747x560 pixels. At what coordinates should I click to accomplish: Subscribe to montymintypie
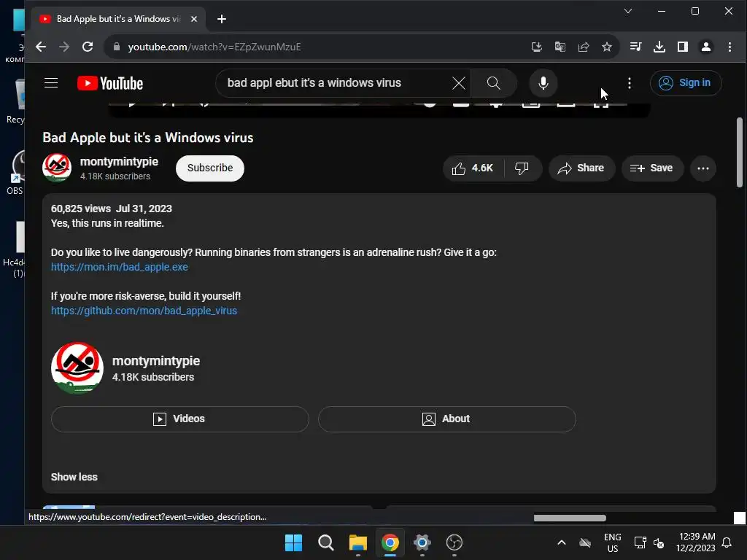point(209,168)
